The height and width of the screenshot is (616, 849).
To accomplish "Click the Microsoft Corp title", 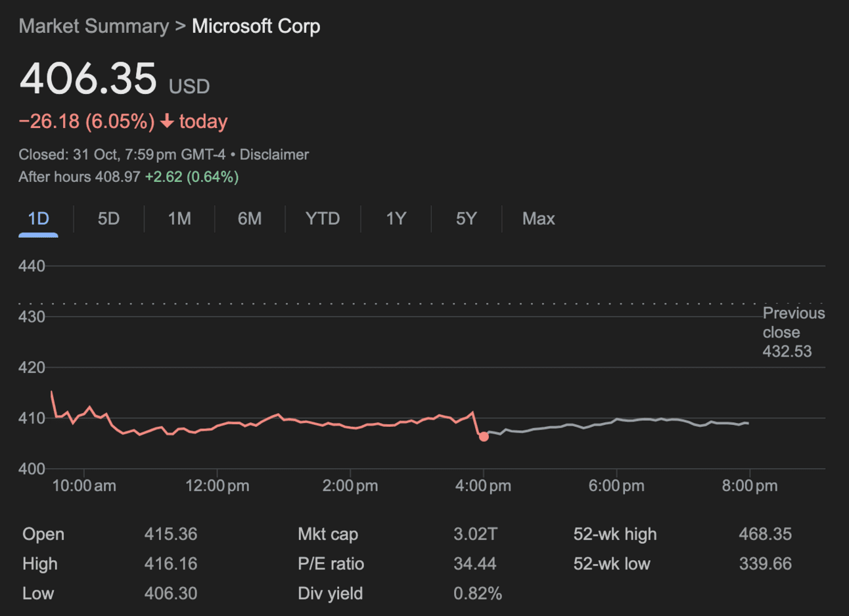I will click(x=256, y=26).
